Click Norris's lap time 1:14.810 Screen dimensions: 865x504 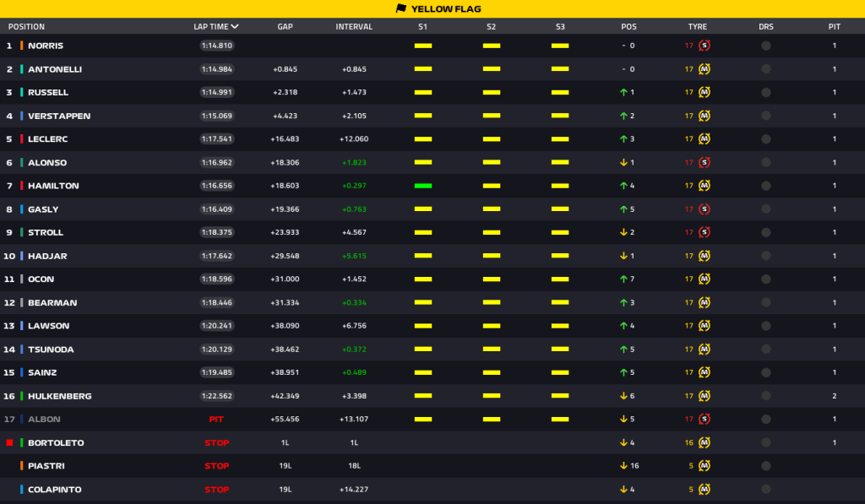click(x=217, y=46)
